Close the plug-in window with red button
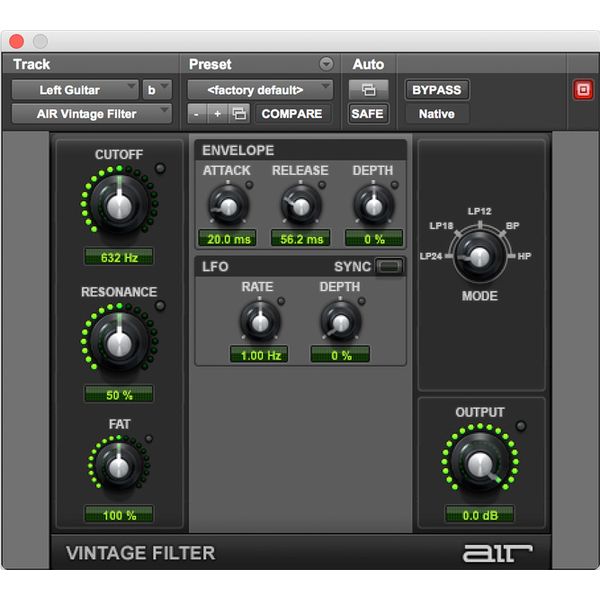The height and width of the screenshot is (600, 600). click(16, 41)
